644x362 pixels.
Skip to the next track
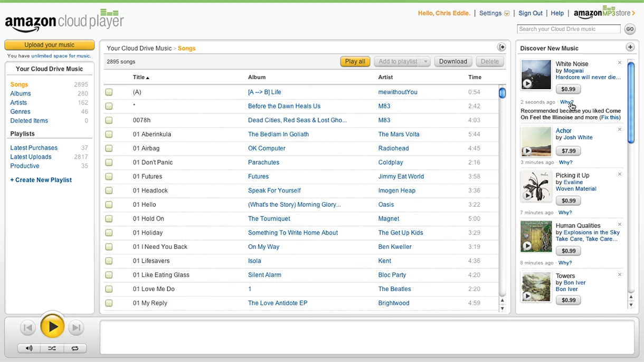pos(76,328)
